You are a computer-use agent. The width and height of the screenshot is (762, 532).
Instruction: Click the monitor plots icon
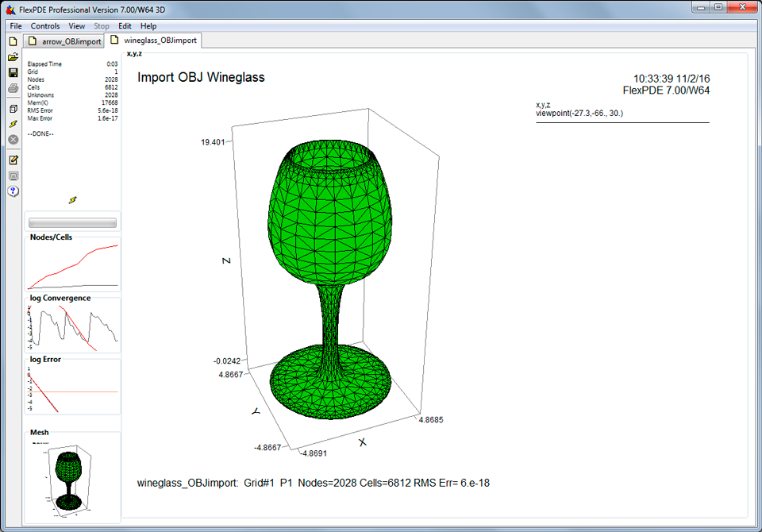coord(13,175)
